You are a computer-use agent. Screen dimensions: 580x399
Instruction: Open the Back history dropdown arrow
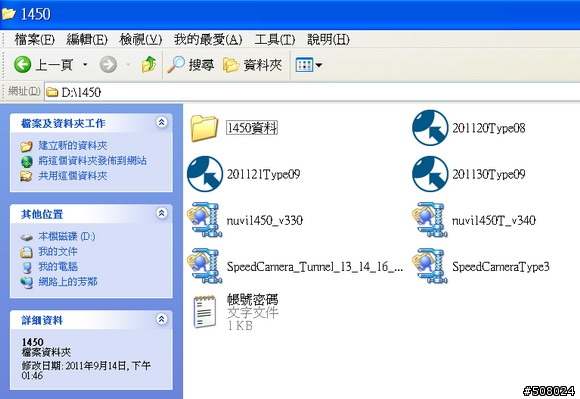[x=85, y=65]
